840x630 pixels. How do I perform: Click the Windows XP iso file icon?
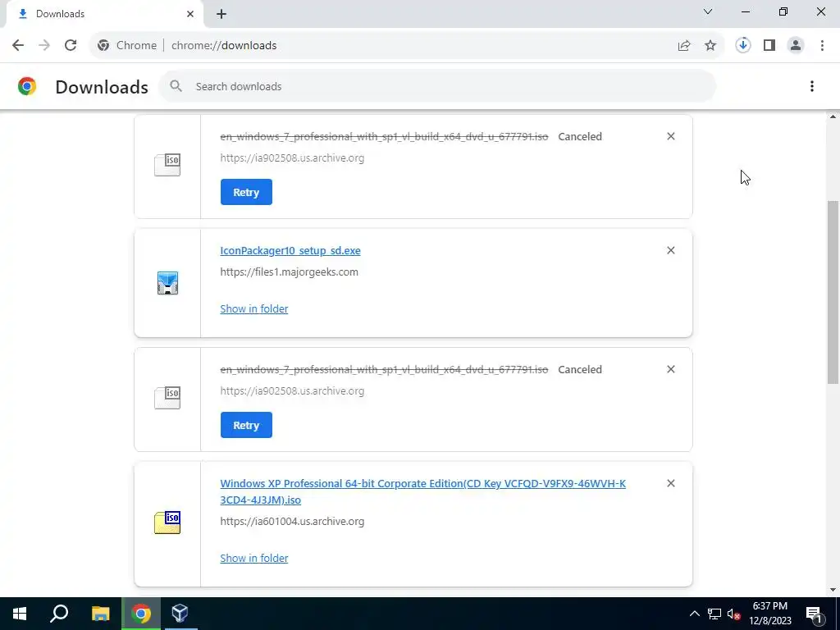click(167, 523)
